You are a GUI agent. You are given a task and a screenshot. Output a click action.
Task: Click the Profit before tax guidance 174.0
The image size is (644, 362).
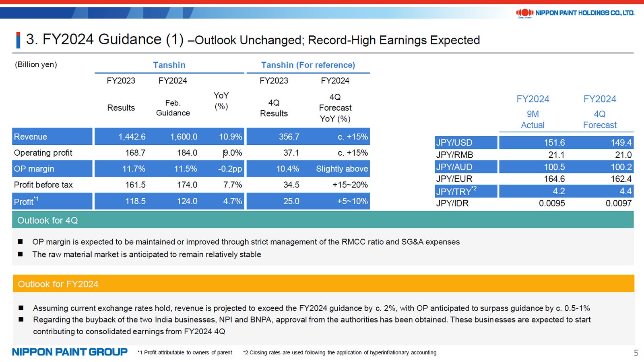point(187,185)
